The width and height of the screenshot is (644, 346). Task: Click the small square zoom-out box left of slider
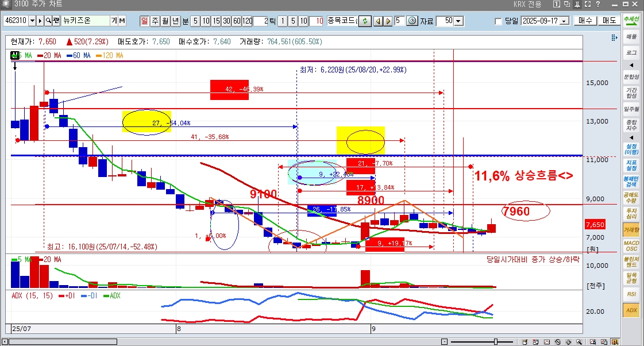(x=445, y=342)
